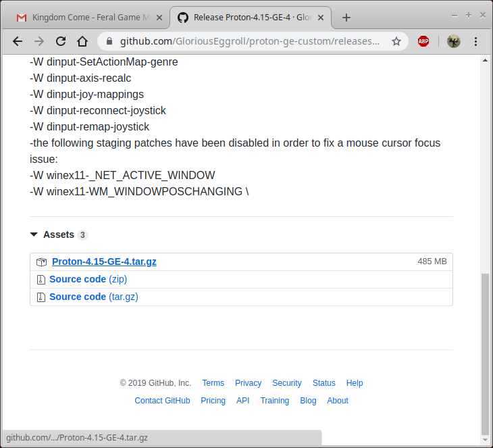493x448 pixels.
Task: Open the Privacy footer link
Action: click(x=249, y=383)
